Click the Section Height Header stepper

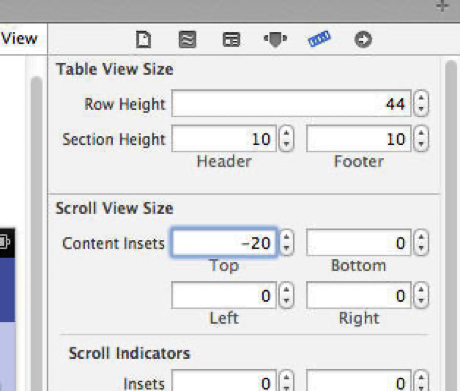pos(286,139)
